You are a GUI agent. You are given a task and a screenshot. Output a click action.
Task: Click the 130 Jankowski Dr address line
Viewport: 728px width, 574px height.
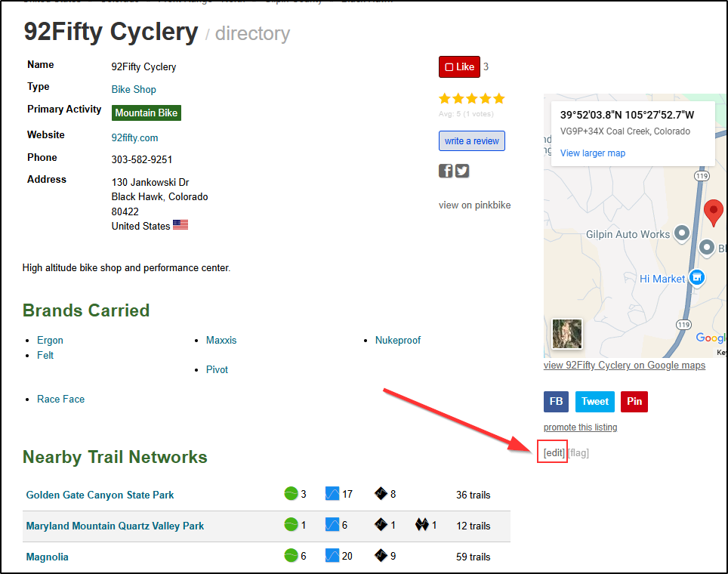pyautogui.click(x=150, y=183)
